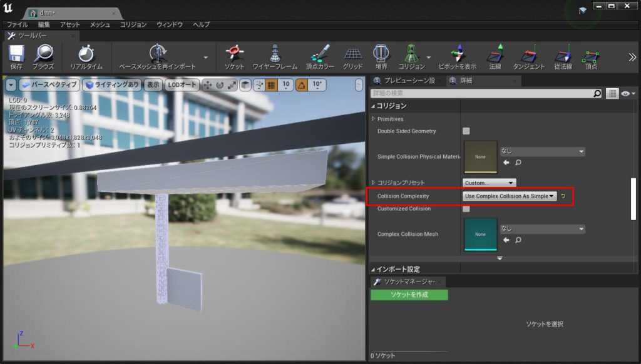This screenshot has width=641, height=364.
Task: Open dropdown arrow next to ベースメッシュを再インポート
Action: tap(205, 57)
